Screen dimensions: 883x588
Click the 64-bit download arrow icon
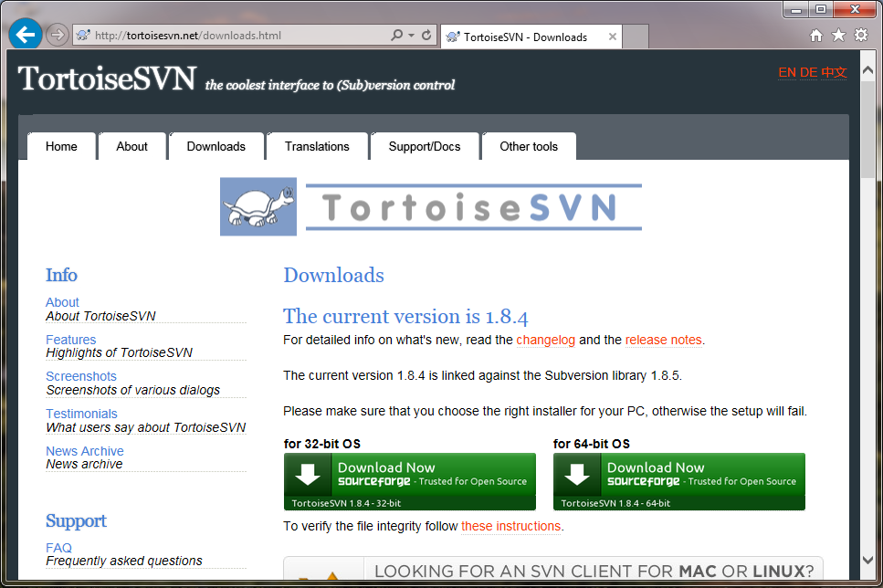[x=577, y=474]
